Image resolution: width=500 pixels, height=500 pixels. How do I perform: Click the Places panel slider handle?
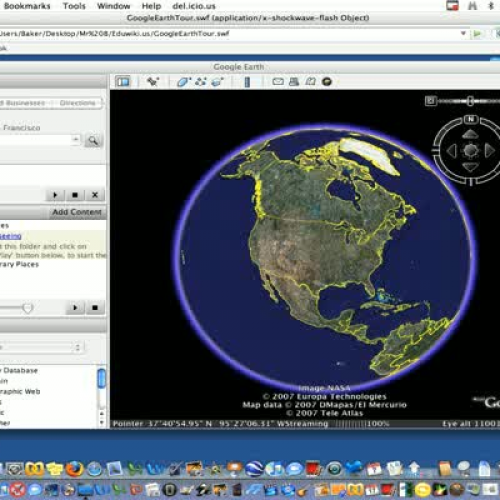(27, 308)
